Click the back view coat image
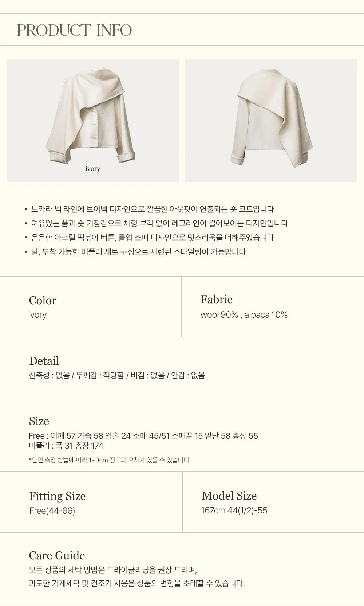Screen dimensions: 364x606 pyautogui.click(x=271, y=120)
